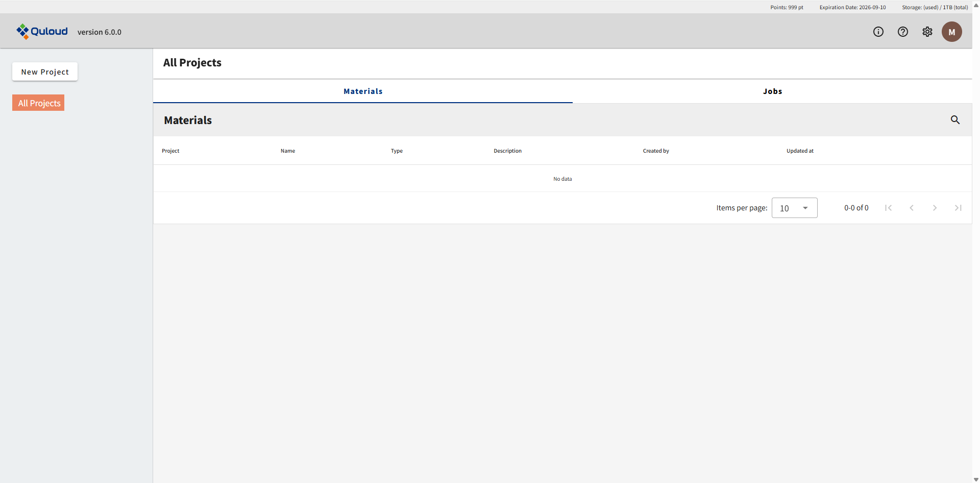980x483 pixels.
Task: Select All Projects in the sidebar
Action: coord(39,103)
